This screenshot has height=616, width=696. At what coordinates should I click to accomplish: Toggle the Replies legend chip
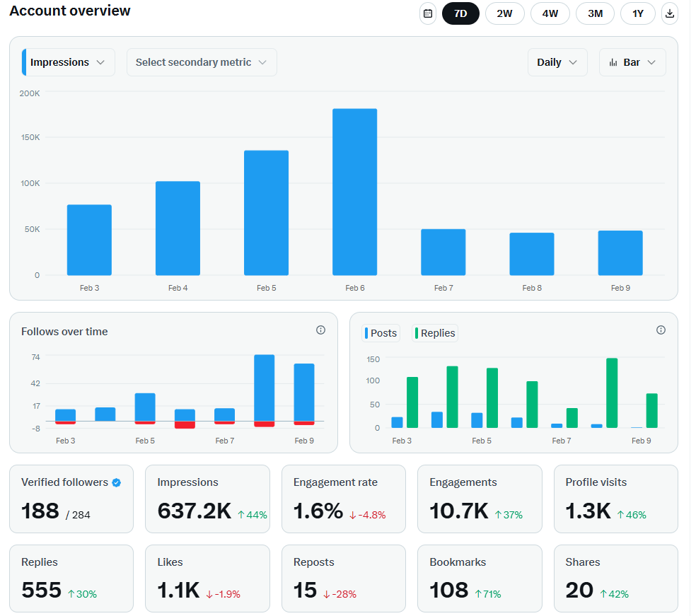[434, 332]
